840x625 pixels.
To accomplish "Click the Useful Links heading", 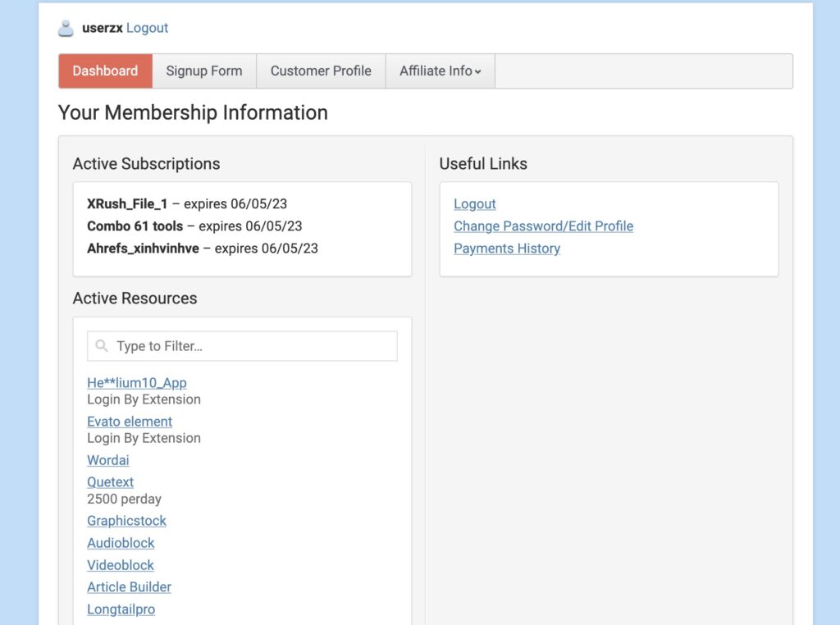I will (x=483, y=164).
